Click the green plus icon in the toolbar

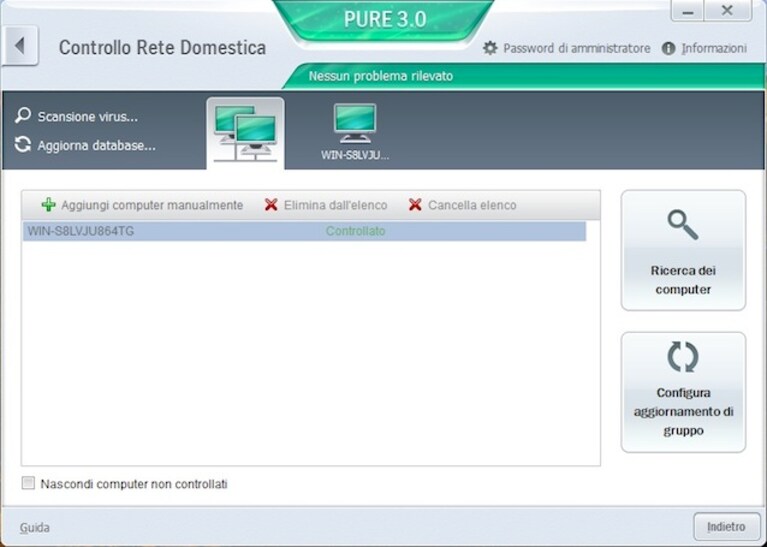(x=48, y=205)
